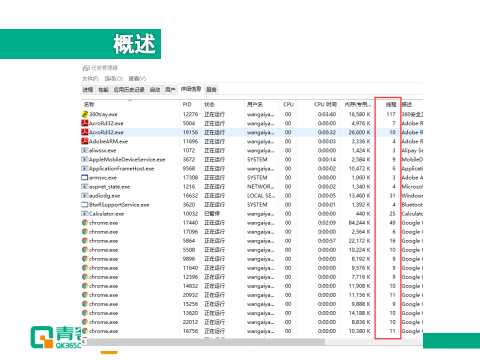Click the AppleMobileDeviceService.exe icon
The height and width of the screenshot is (360, 480).
[85, 159]
